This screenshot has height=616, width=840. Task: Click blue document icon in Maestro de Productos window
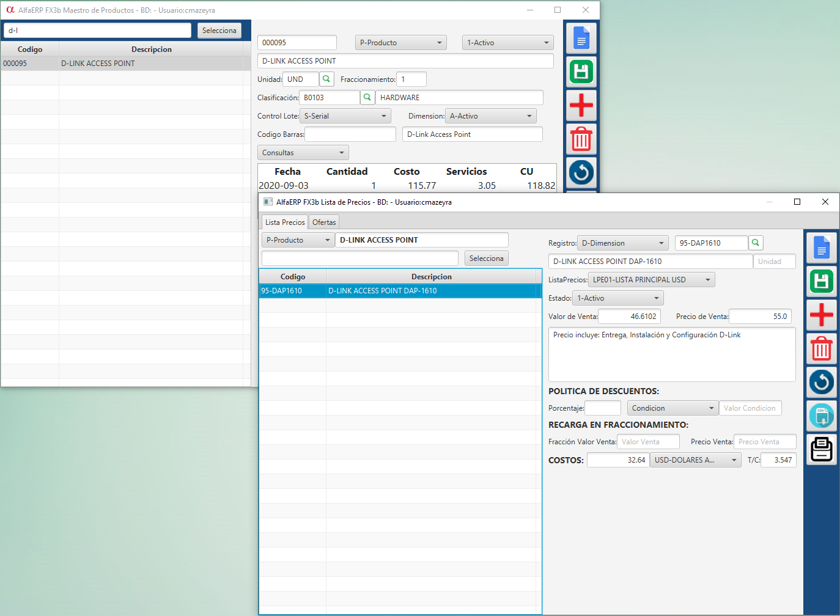pyautogui.click(x=581, y=39)
